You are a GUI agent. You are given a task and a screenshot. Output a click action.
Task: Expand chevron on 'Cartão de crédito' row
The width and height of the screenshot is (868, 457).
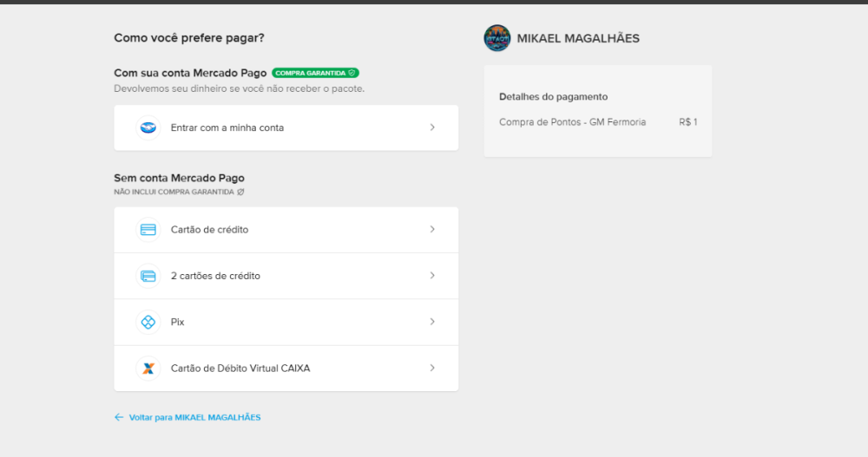point(432,230)
